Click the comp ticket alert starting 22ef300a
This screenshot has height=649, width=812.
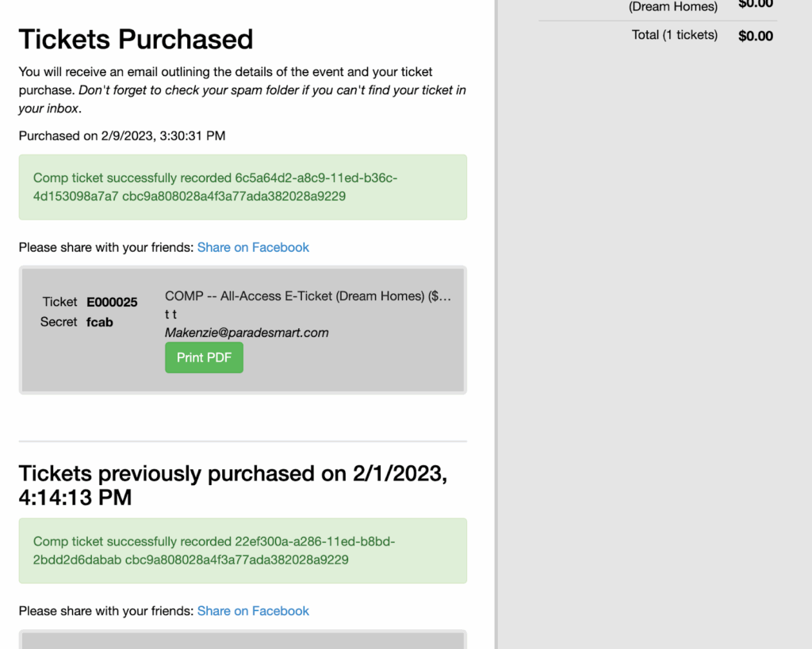point(243,551)
